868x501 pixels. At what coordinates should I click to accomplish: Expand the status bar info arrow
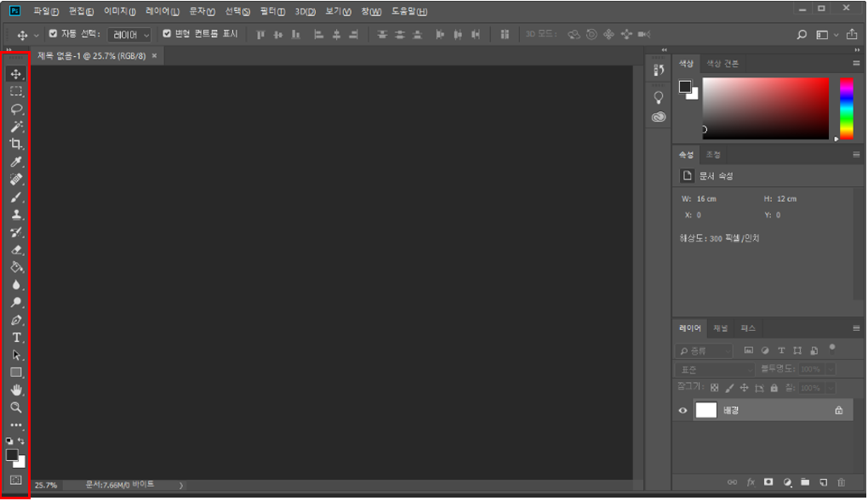point(181,486)
